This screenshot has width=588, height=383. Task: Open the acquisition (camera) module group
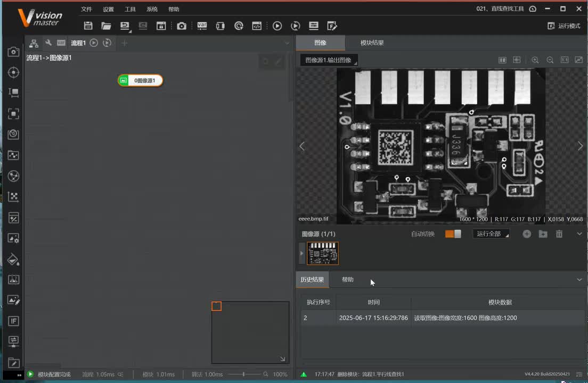pyautogui.click(x=13, y=51)
